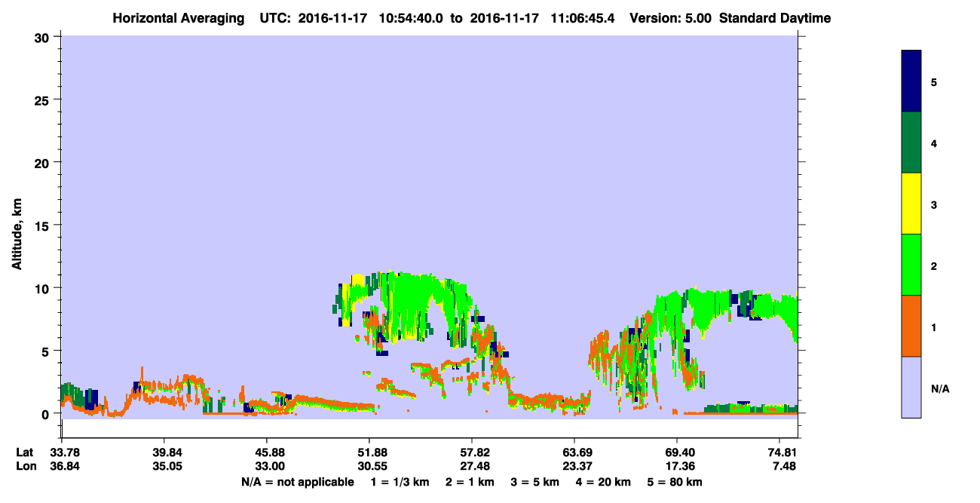
Task: Click the colorbar label 2
Action: 933,265
